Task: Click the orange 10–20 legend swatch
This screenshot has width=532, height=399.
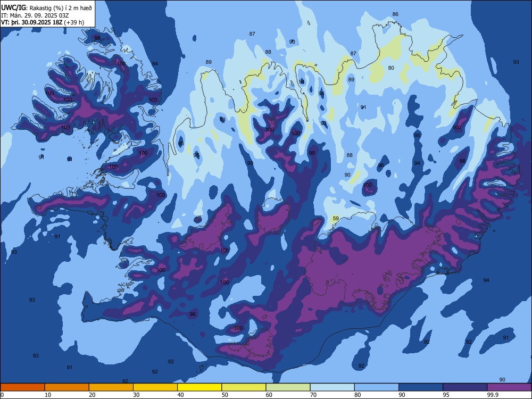Action: point(67,387)
